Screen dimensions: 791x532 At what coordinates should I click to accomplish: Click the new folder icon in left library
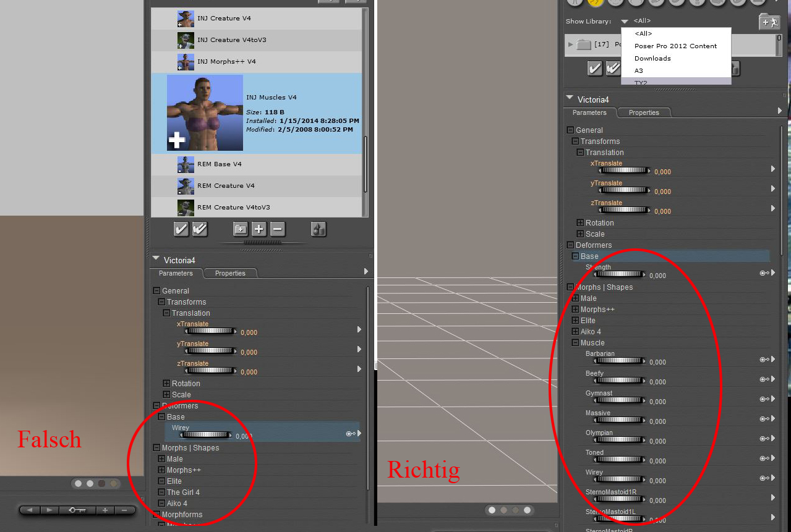click(240, 229)
